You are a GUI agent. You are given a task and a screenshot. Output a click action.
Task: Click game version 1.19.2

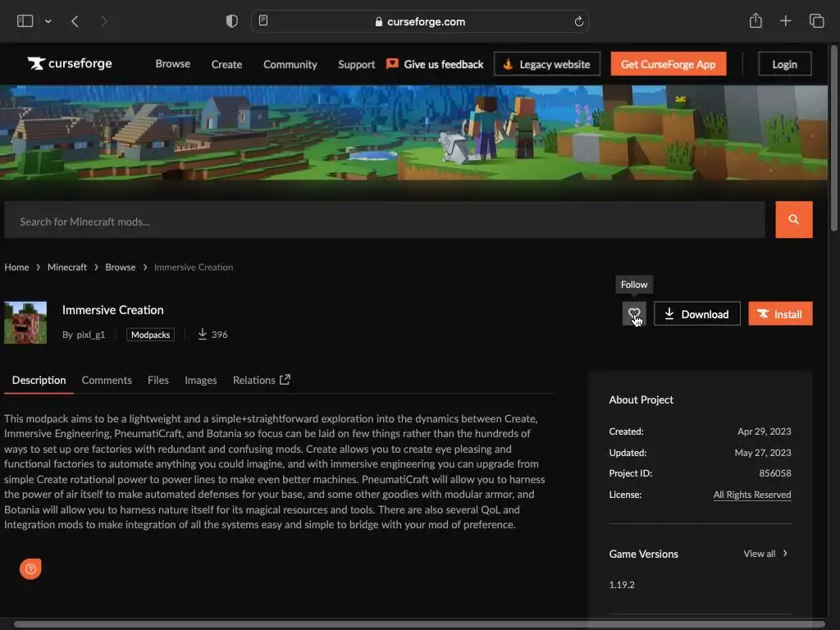point(622,585)
